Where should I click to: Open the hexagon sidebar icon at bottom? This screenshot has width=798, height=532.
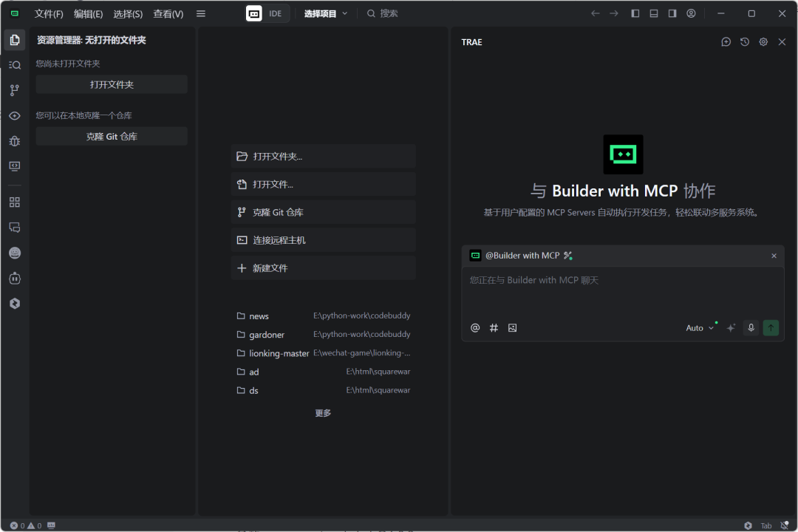coord(15,304)
